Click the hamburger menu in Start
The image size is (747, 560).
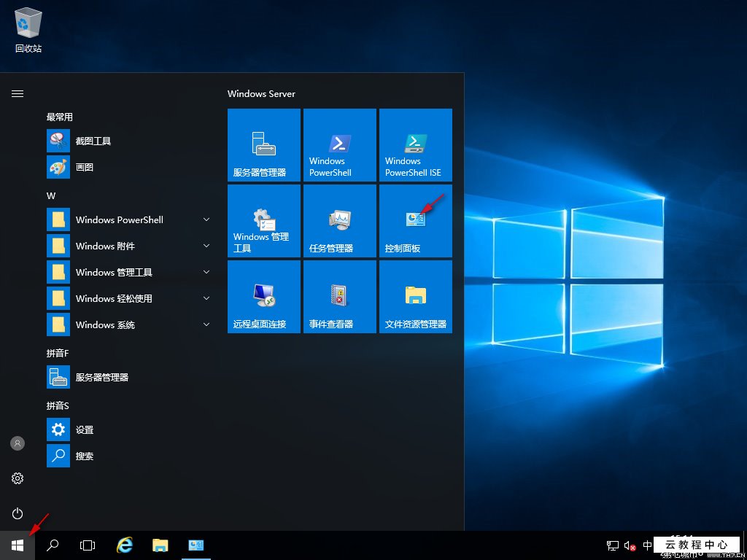[18, 94]
